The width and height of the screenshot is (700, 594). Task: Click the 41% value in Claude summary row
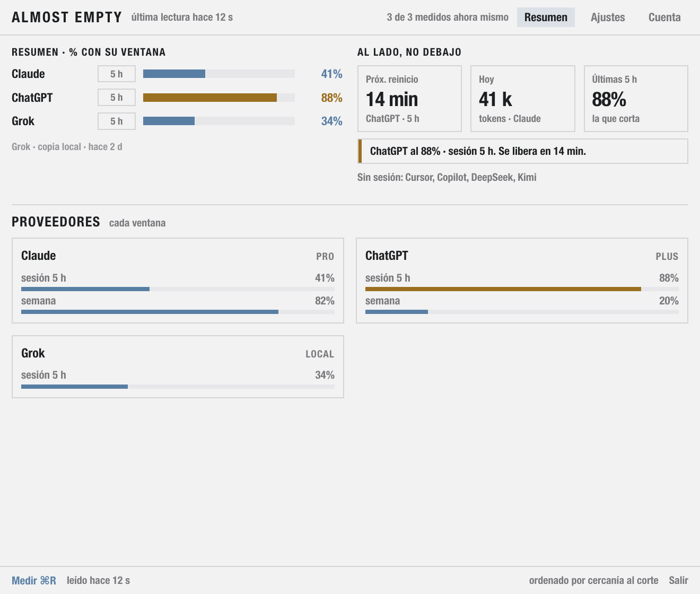pyautogui.click(x=331, y=74)
